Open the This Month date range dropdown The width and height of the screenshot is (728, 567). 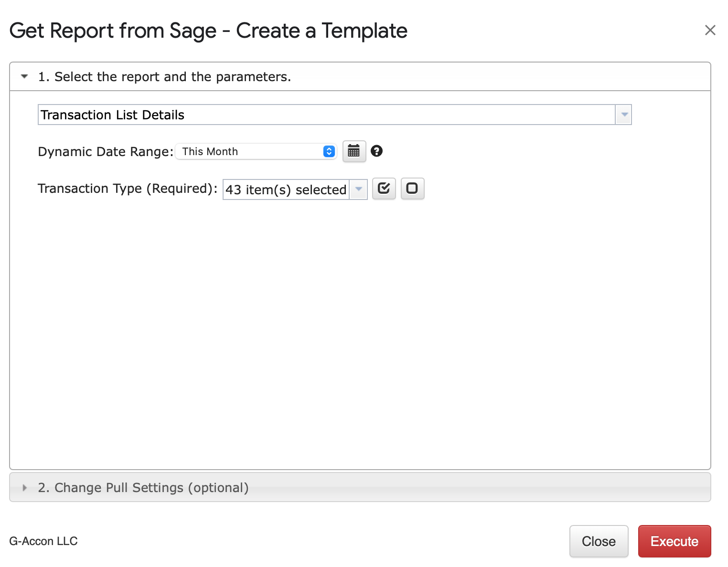click(256, 151)
